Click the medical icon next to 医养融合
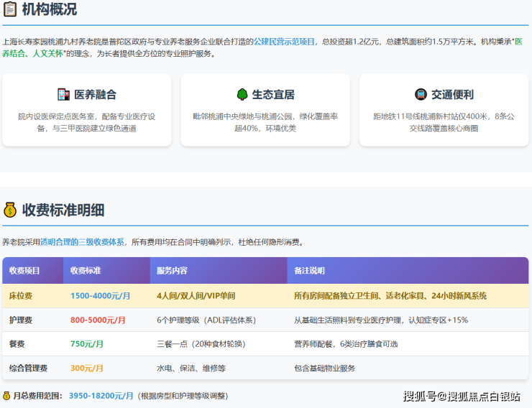 click(x=63, y=94)
